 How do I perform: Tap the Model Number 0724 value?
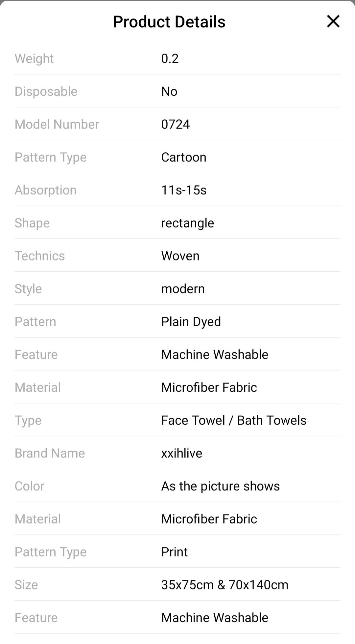coord(176,124)
